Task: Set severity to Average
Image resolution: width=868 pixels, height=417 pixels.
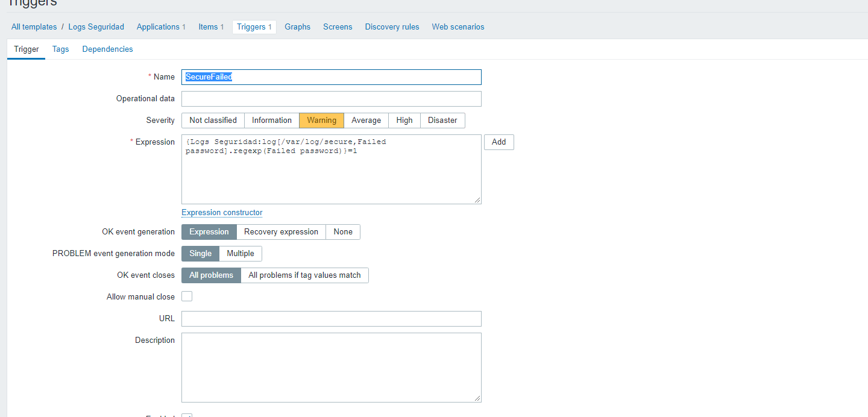Action: point(366,120)
